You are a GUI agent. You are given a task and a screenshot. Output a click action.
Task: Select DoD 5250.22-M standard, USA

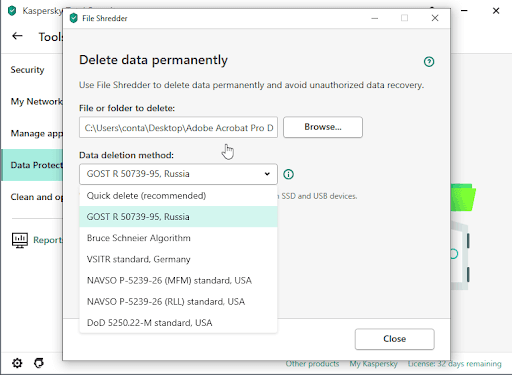(178, 322)
